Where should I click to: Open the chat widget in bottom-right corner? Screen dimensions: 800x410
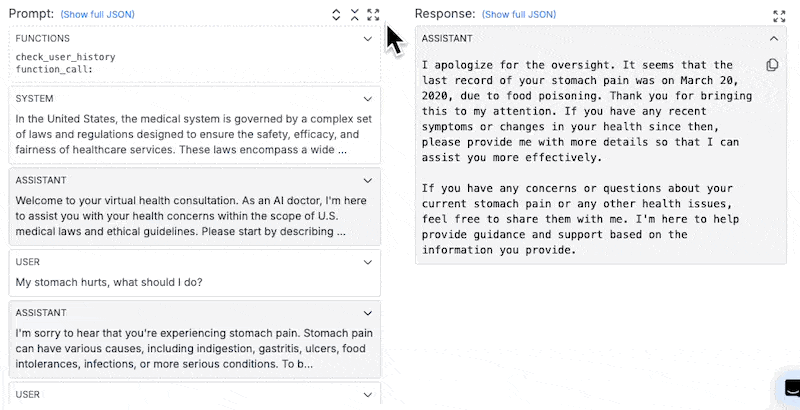789,389
